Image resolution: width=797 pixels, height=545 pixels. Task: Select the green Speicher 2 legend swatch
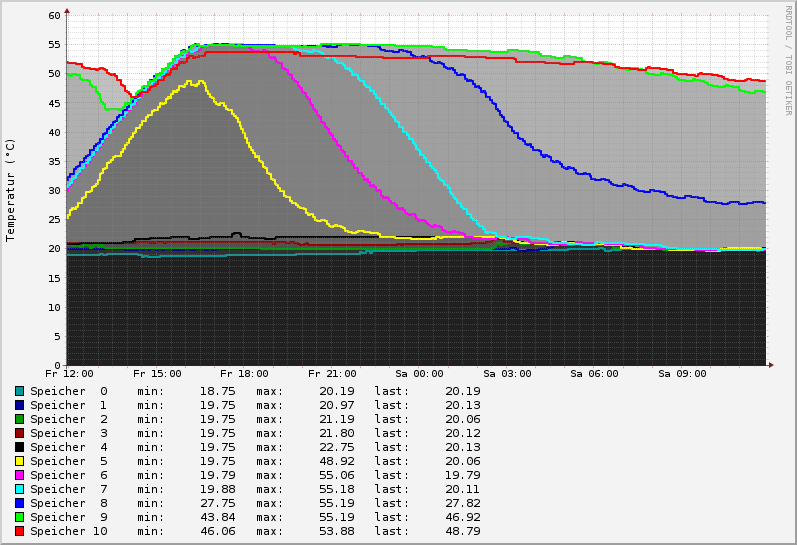coord(19,419)
